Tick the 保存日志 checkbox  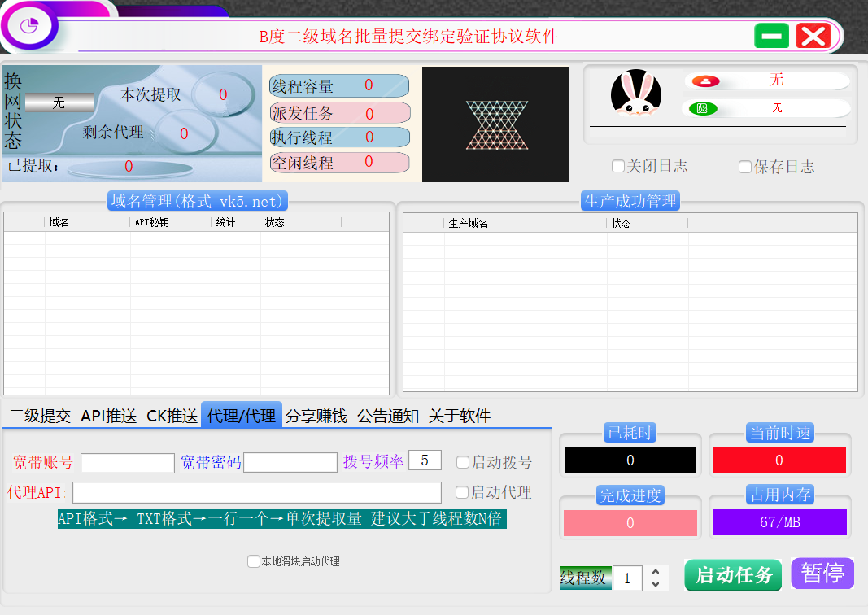click(x=745, y=167)
